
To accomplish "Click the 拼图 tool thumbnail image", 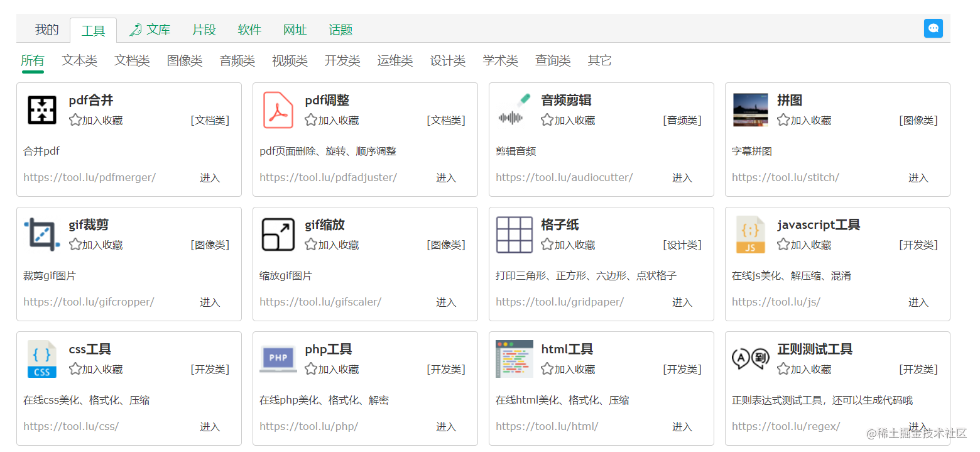I will point(750,109).
